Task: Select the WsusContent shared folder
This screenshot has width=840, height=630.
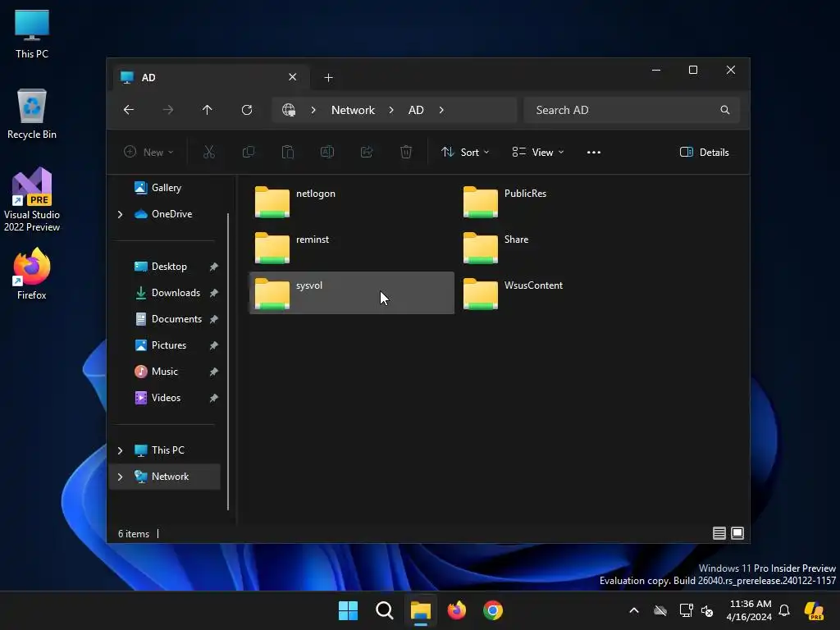Action: click(559, 293)
